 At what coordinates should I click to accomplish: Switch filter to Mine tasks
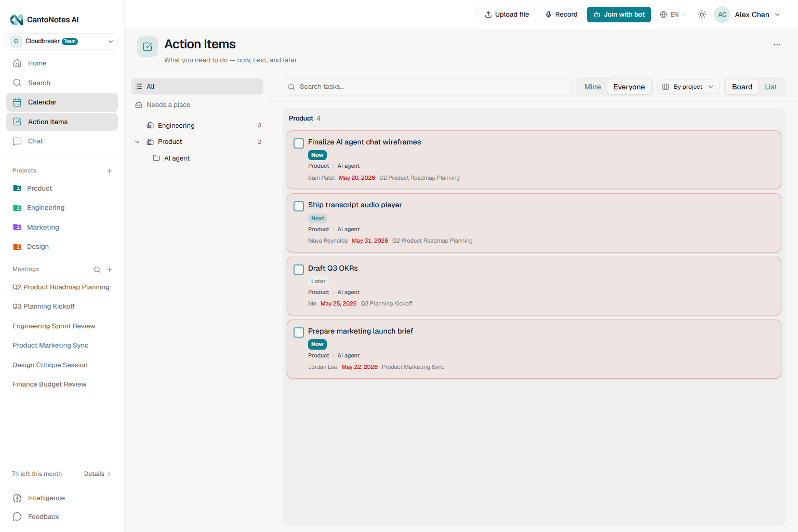pos(592,87)
